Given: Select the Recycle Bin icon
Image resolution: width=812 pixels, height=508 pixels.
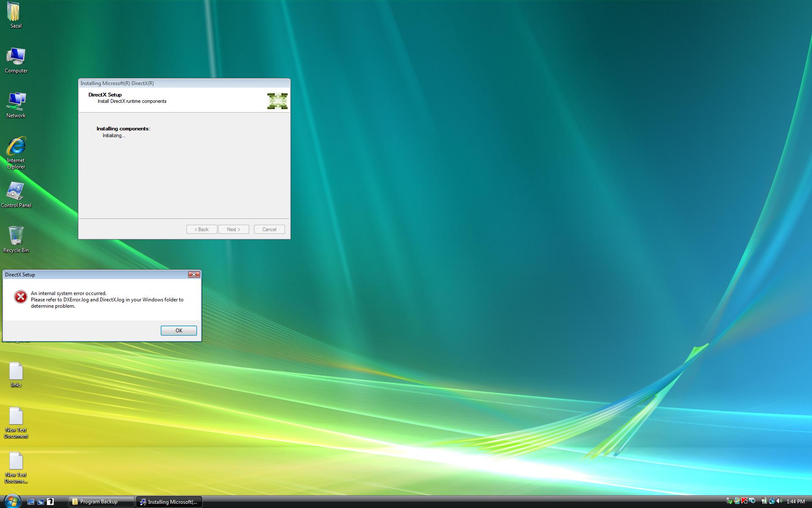Looking at the screenshot, I should click(16, 240).
